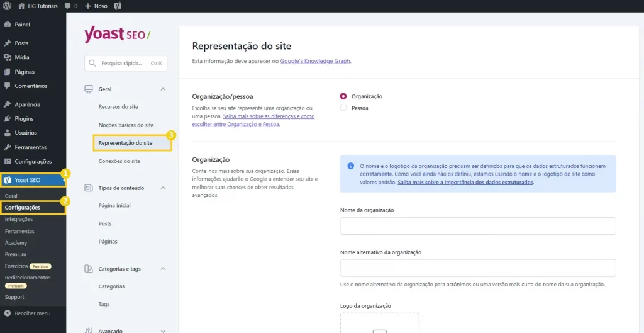The width and height of the screenshot is (644, 333).
Task: Focus the Nome alternativo da organização field
Action: point(478,268)
